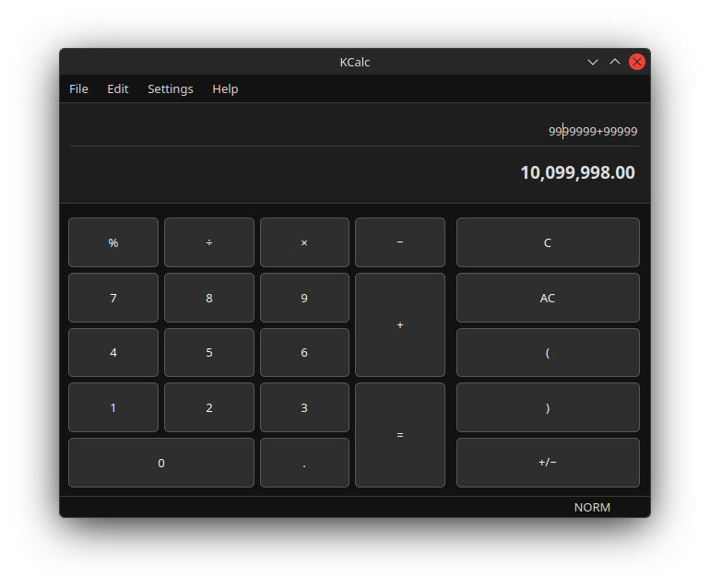Click the AC all clear button
This screenshot has height=588, width=710.
(548, 298)
